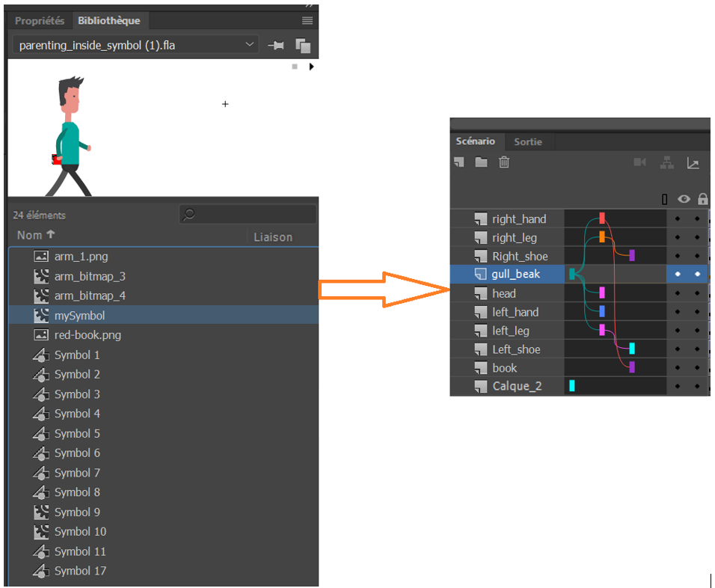Viewport: 715px width, 588px height.
Task: Select Symbol 8 in the library
Action: (x=163, y=493)
